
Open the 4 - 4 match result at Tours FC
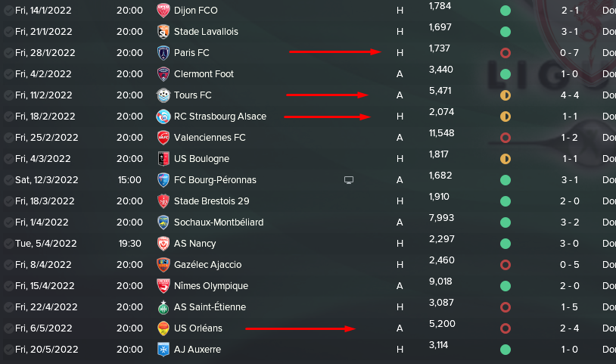click(x=569, y=95)
